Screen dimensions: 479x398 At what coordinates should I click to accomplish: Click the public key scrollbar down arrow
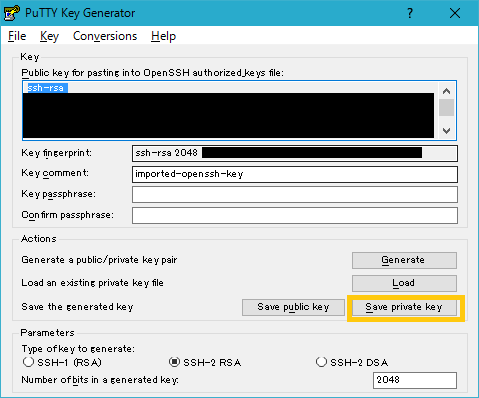446,130
